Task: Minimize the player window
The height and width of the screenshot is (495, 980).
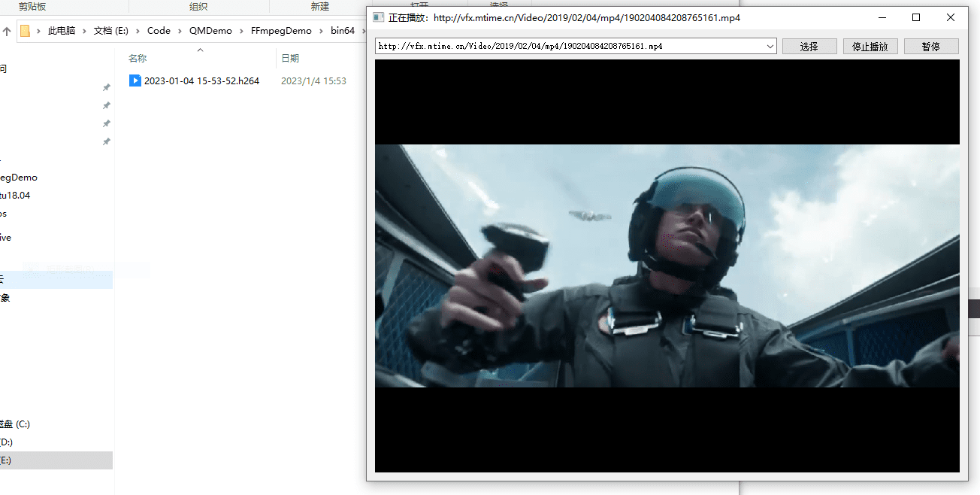Action: pos(882,17)
